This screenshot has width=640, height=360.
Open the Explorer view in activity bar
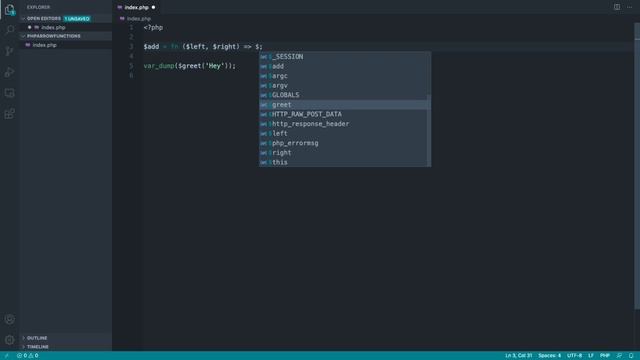[9, 10]
